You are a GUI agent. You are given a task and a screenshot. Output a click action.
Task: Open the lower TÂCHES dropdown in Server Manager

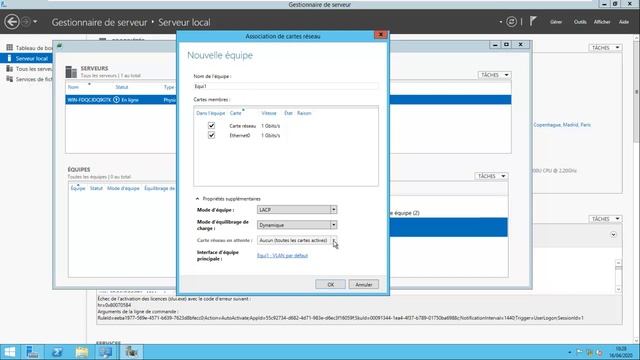[605, 219]
